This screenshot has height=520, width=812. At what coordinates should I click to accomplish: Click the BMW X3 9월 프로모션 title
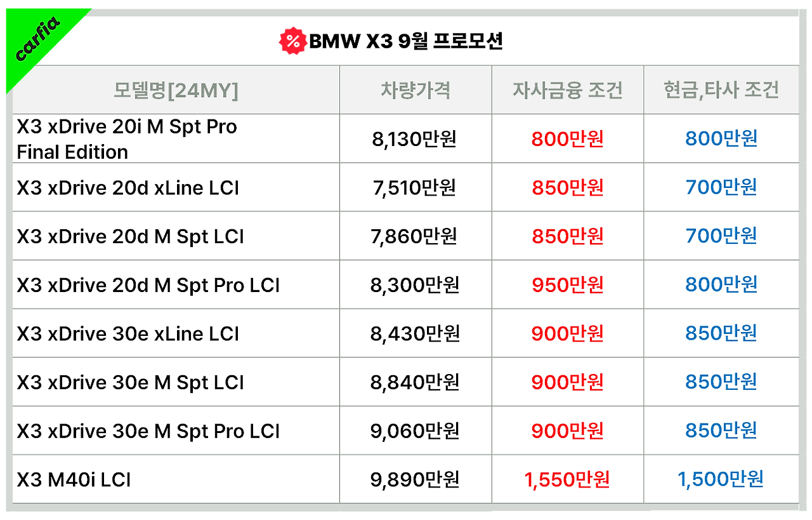pos(406,41)
